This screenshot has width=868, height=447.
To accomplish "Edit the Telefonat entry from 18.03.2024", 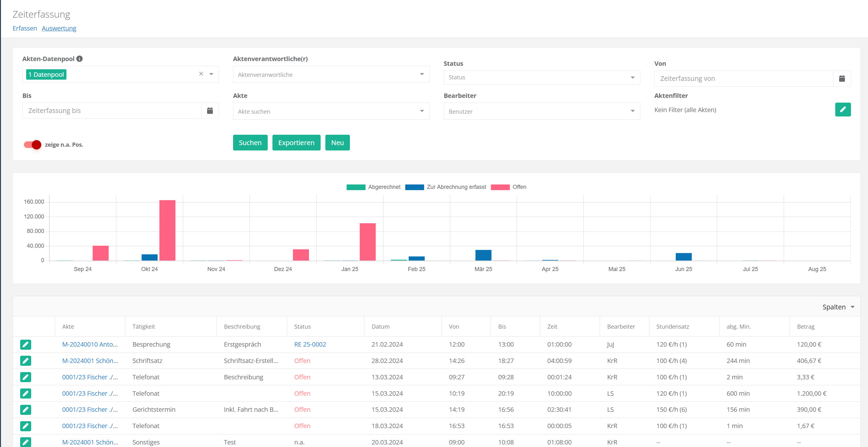I will [x=26, y=426].
